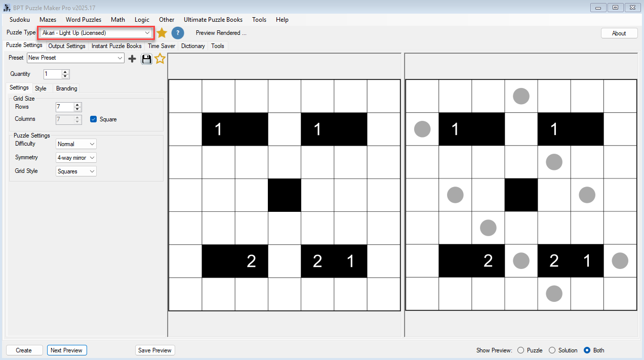The width and height of the screenshot is (644, 360).
Task: Click the Next Preview button
Action: (x=67, y=350)
